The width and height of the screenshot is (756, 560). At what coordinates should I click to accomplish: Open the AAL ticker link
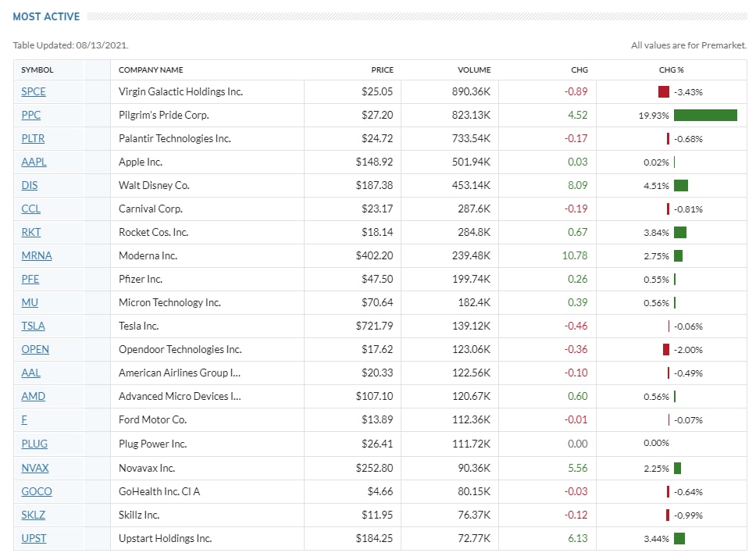point(31,373)
